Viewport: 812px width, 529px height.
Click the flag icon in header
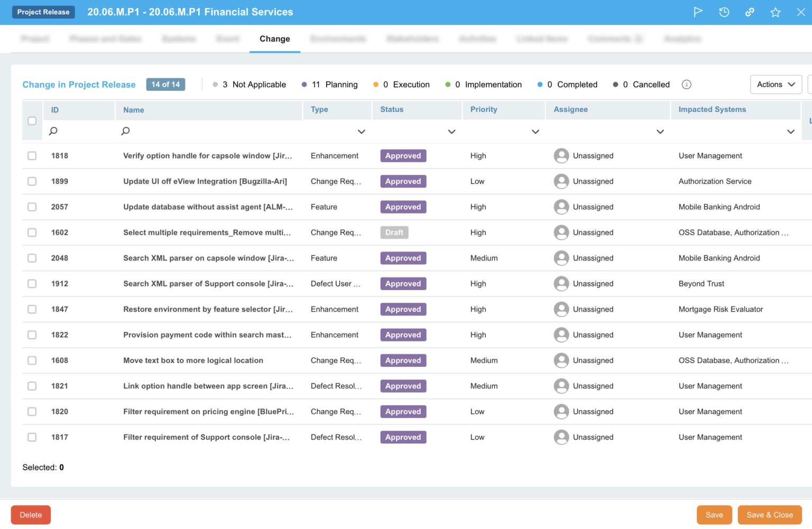[x=698, y=12]
